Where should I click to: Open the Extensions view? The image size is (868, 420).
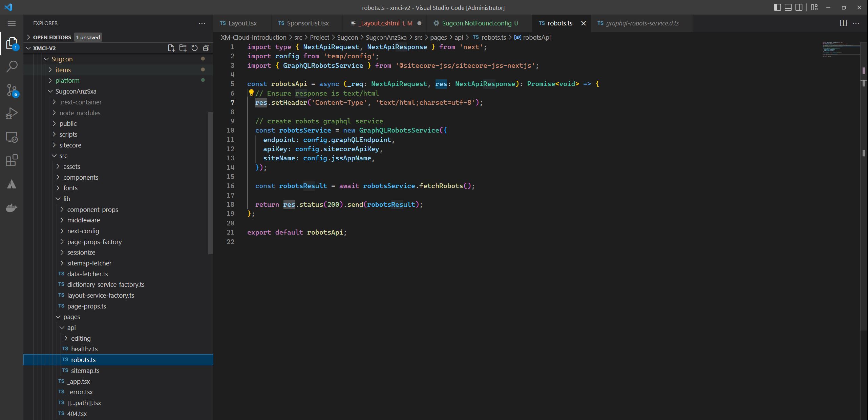(x=12, y=160)
